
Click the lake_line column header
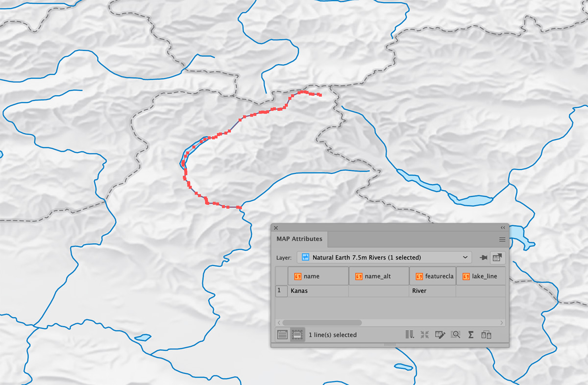[481, 276]
